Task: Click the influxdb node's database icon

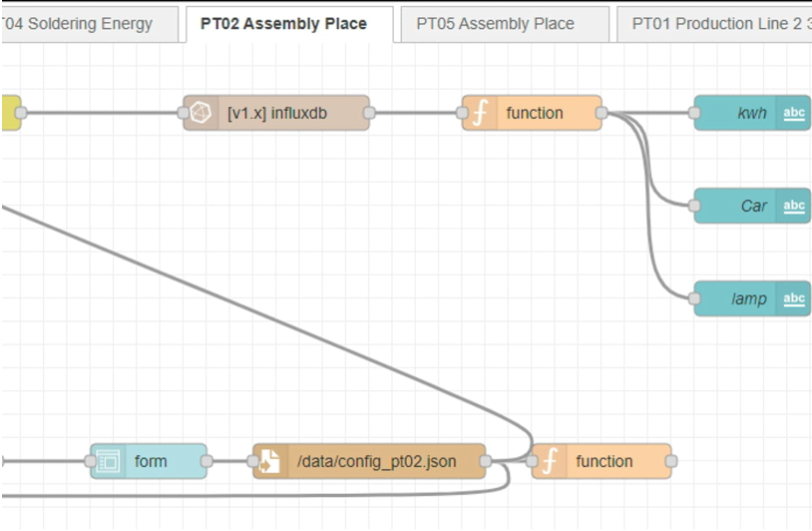Action: coord(202,113)
